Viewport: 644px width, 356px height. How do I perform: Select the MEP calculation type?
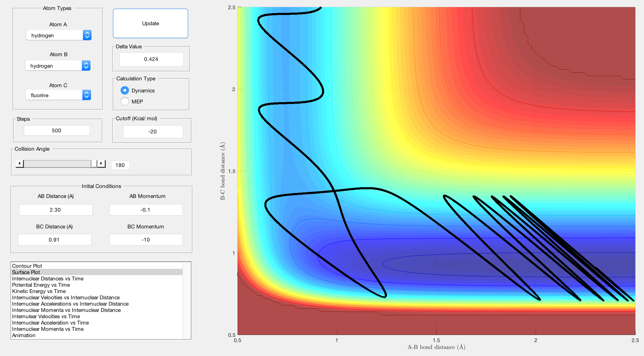pyautogui.click(x=125, y=102)
